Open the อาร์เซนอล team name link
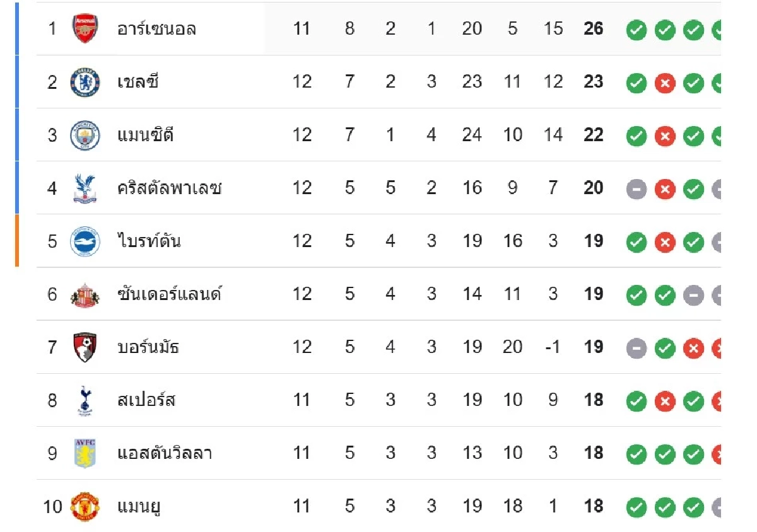 [156, 29]
